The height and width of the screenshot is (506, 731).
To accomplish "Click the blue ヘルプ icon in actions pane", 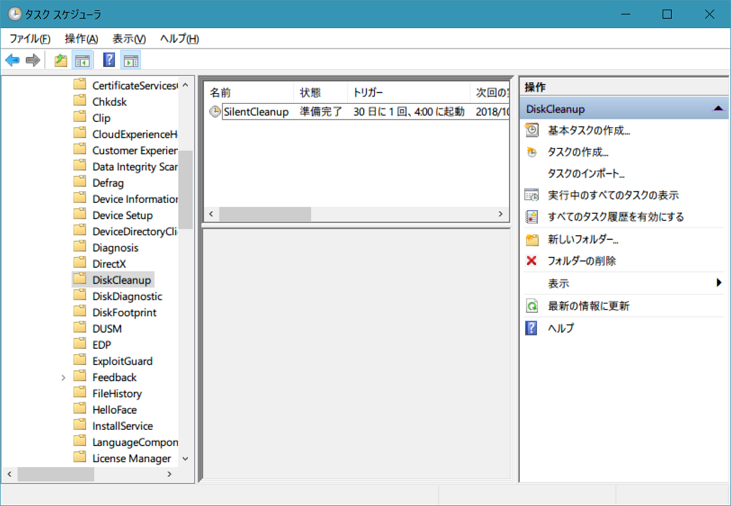I will 531,328.
